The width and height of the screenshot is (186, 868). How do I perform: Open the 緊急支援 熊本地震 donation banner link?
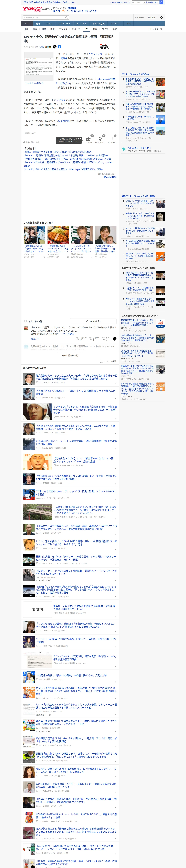click(49, 2)
